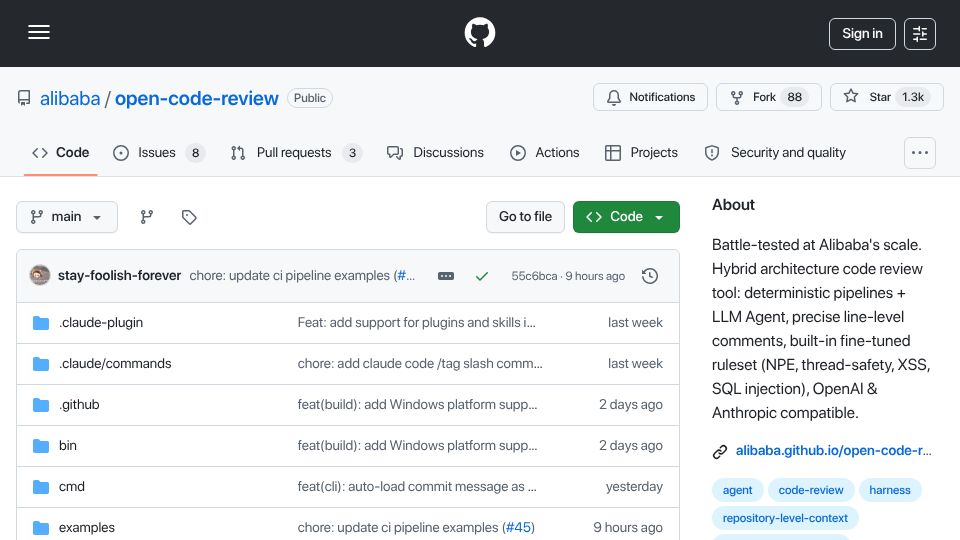The height and width of the screenshot is (540, 960).
Task: Expand the main branch selector dropdown
Action: coord(67,217)
